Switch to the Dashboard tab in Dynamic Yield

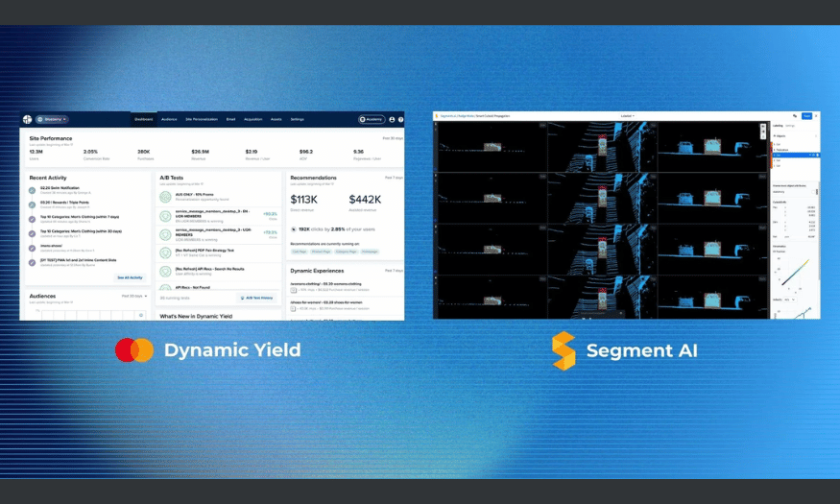click(x=144, y=119)
